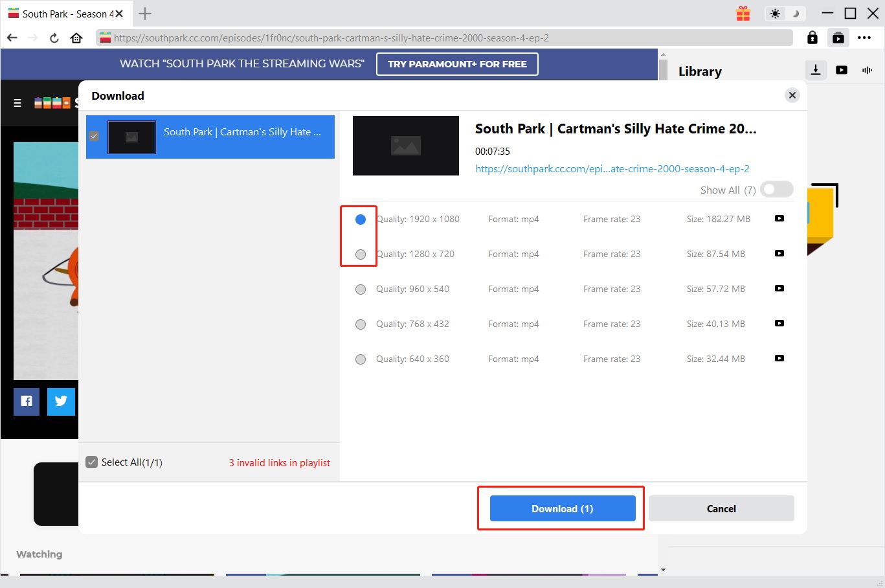
Task: Click the Watching label on the page
Action: click(x=39, y=554)
